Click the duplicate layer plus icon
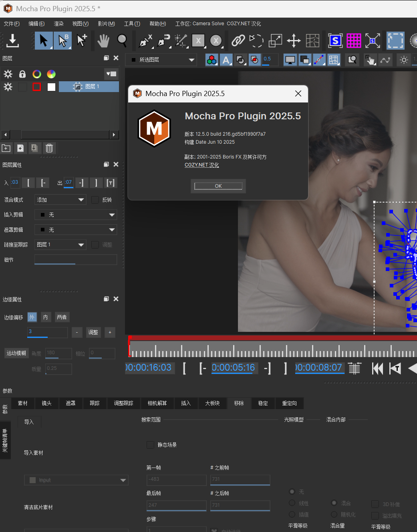This screenshot has width=417, height=532. [x=20, y=148]
